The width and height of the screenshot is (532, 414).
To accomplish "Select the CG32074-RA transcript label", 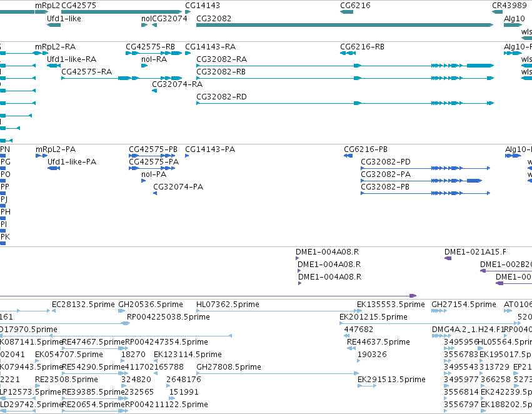I will [177, 84].
